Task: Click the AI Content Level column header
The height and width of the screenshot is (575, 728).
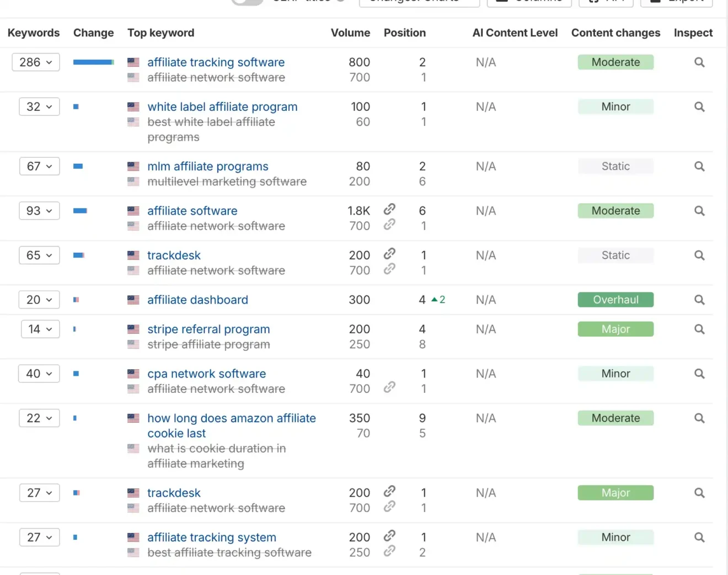Action: click(515, 33)
